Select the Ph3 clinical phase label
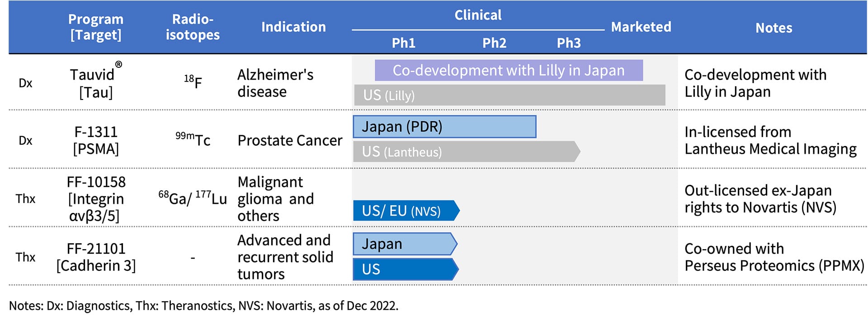Image resolution: width=868 pixels, height=321 pixels. (x=569, y=42)
